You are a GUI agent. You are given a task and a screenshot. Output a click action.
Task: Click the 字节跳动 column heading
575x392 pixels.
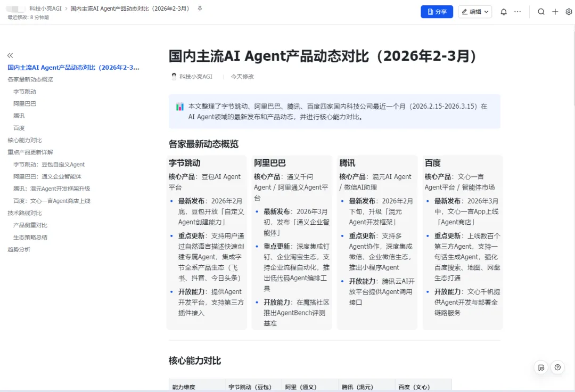pyautogui.click(x=184, y=163)
